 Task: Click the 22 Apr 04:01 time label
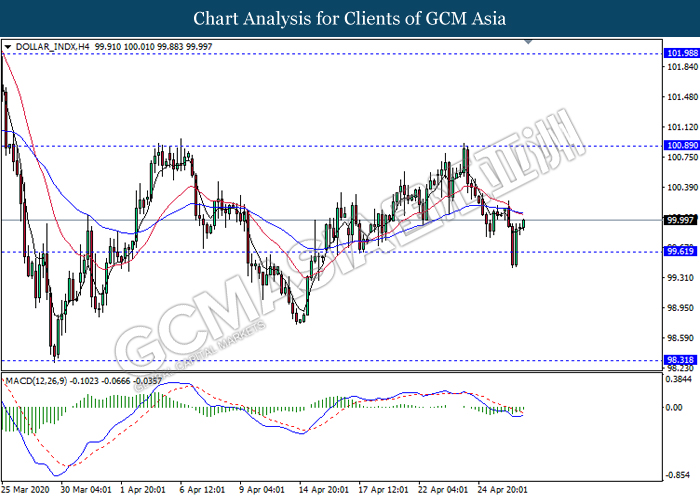443,490
